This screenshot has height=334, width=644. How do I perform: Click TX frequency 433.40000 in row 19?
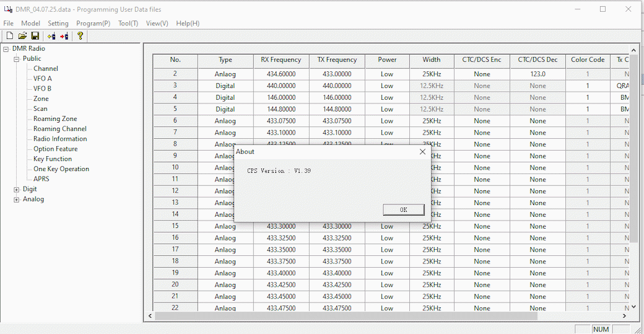[x=337, y=273]
